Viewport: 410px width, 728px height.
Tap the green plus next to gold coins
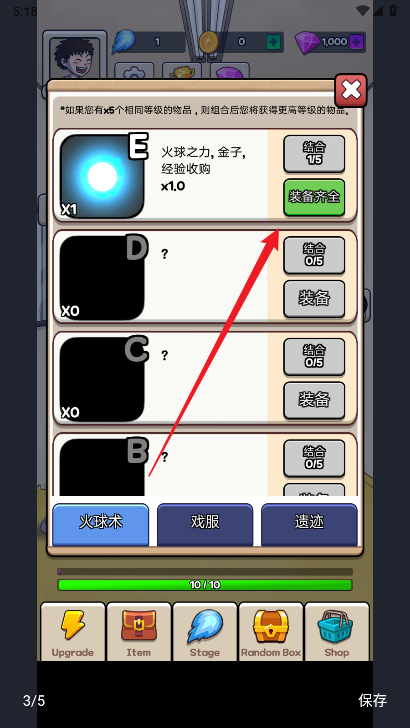point(273,42)
